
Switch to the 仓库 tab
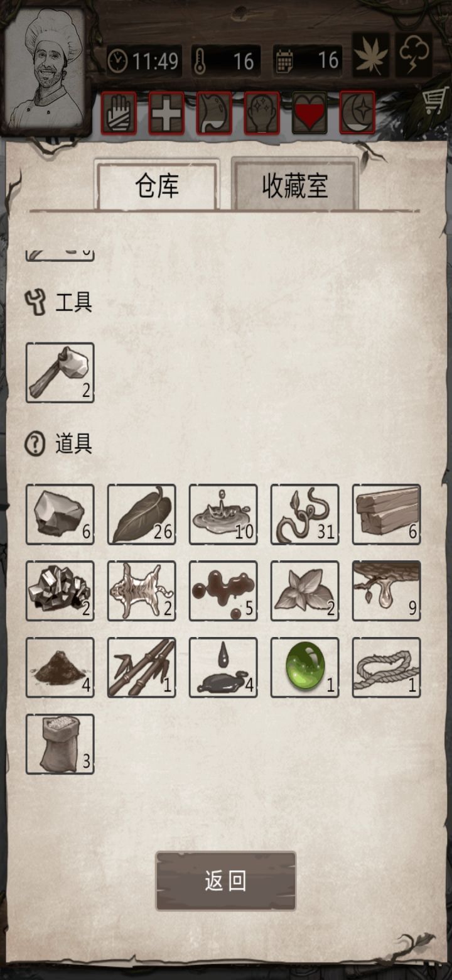(157, 186)
